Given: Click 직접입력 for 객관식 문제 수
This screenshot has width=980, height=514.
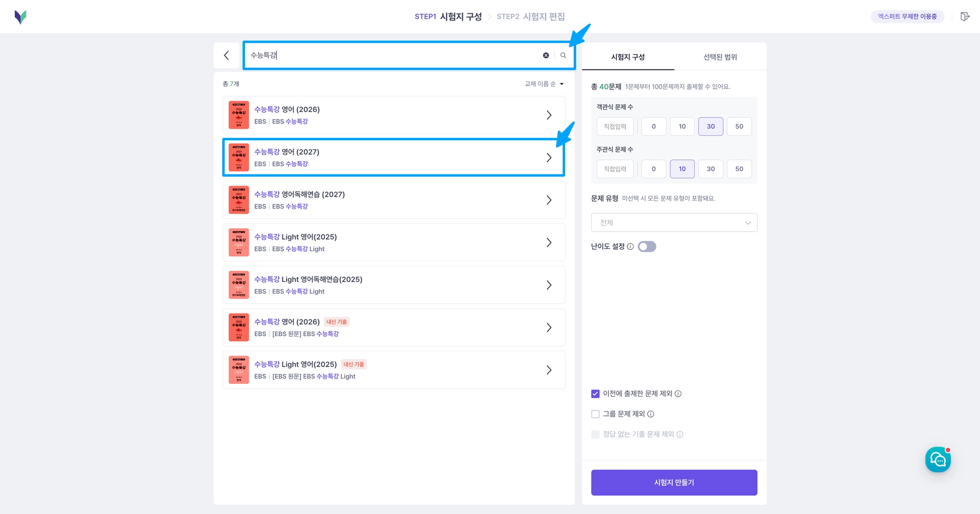Looking at the screenshot, I should click(615, 126).
